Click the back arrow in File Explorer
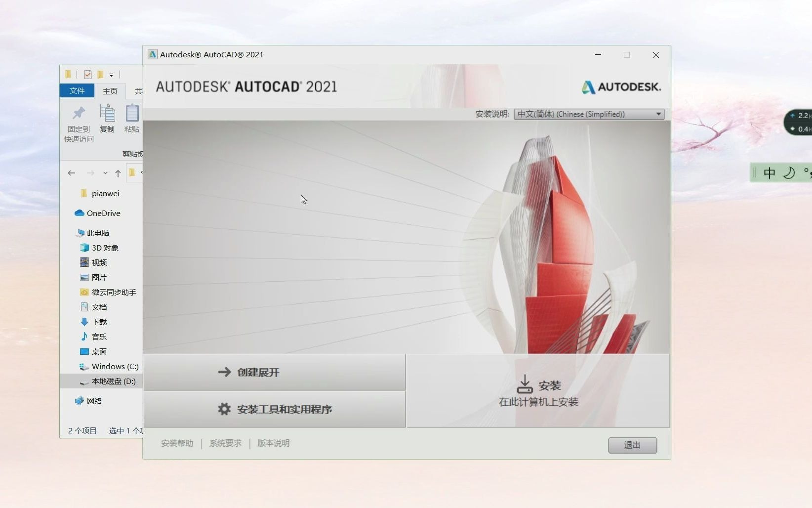Screen dimensions: 812x508 pyautogui.click(x=72, y=173)
